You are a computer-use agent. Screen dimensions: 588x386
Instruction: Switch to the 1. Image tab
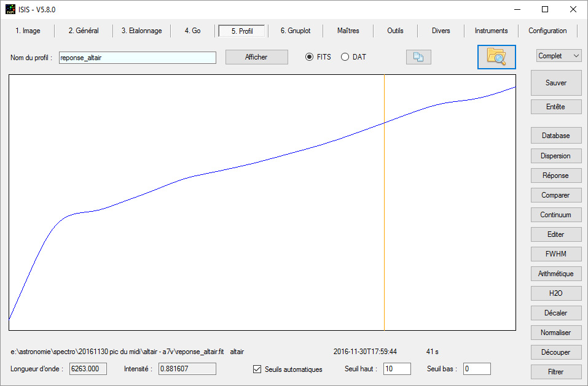pyautogui.click(x=28, y=31)
